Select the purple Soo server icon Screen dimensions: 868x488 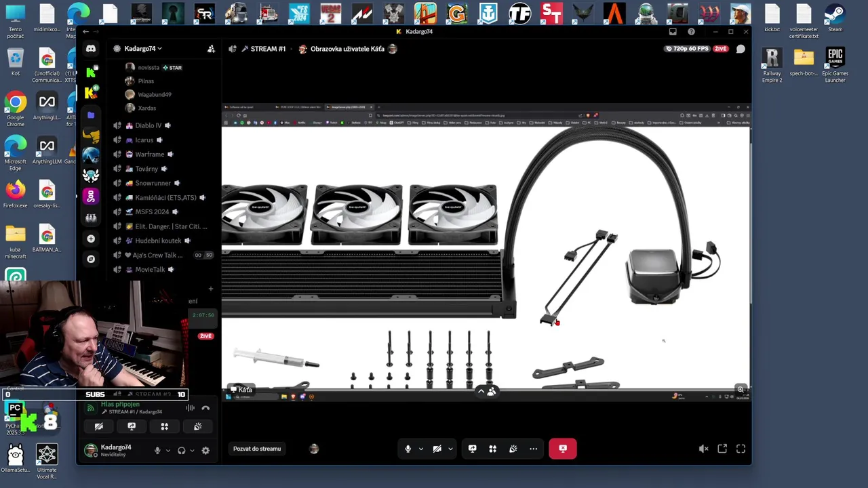91,197
